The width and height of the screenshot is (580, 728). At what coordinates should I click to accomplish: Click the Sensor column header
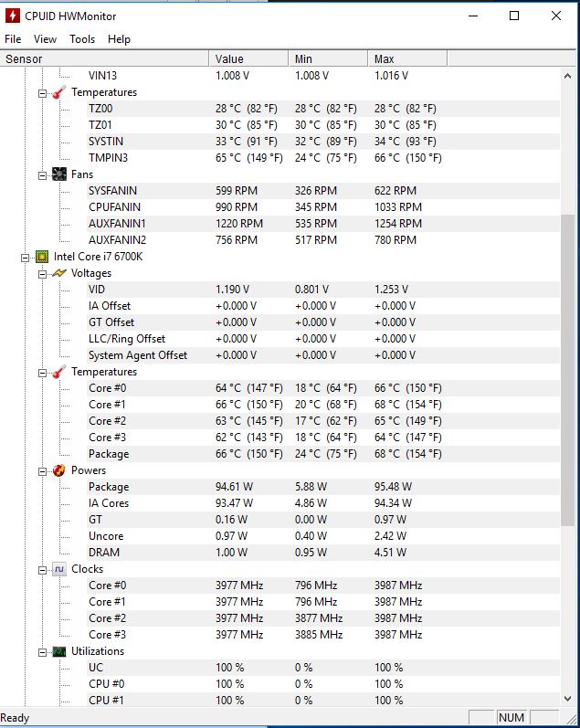click(104, 59)
